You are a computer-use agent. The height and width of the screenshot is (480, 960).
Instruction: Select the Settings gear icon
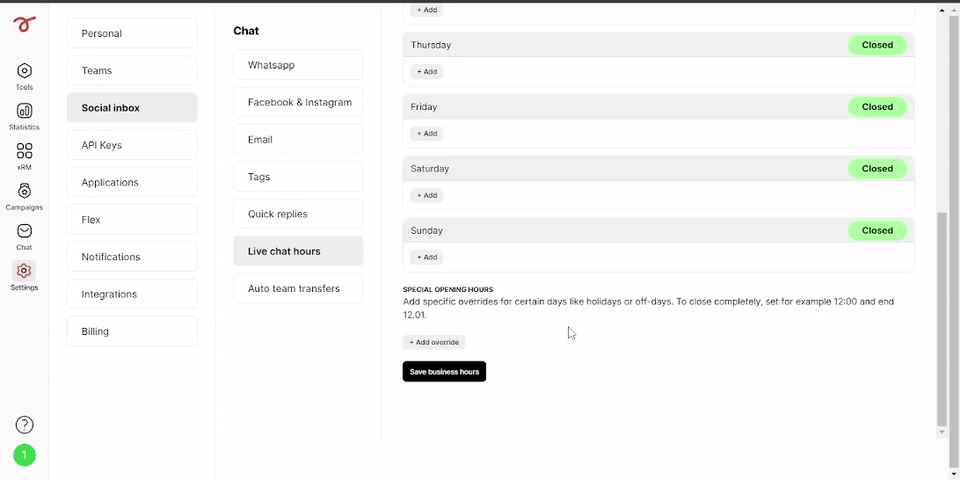tap(24, 271)
